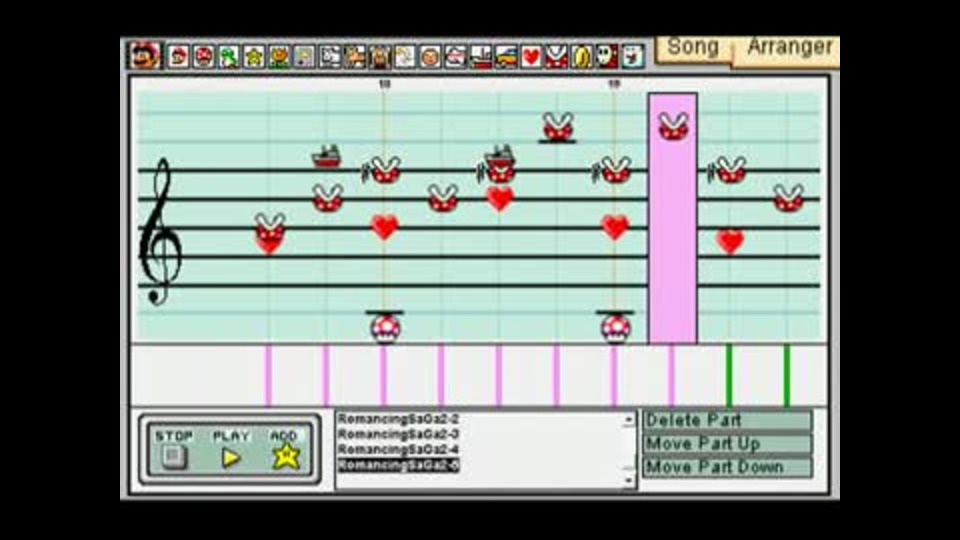
Task: Click the leftmost green arranger marker line
Action: (x=729, y=375)
